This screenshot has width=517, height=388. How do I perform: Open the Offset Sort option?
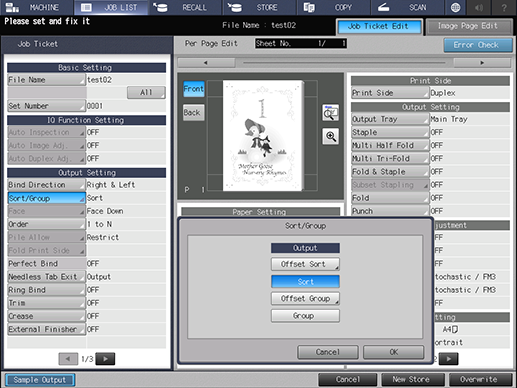coord(305,264)
